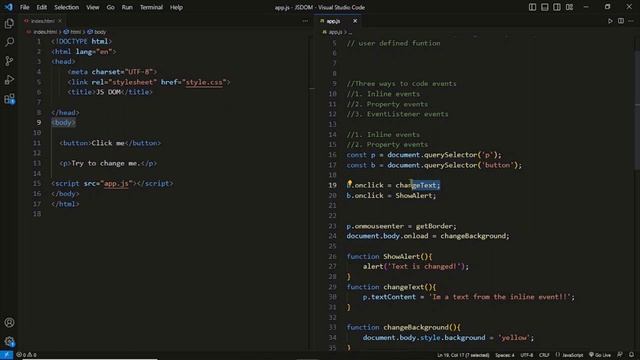Open Customize Layout icon
This screenshot has width=640, height=360.
569,7
